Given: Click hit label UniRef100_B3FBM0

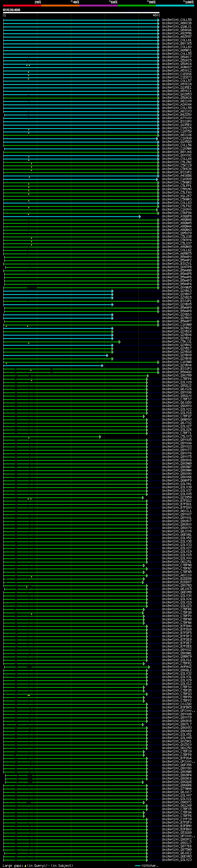Looking at the screenshot, I should tap(177, 826).
